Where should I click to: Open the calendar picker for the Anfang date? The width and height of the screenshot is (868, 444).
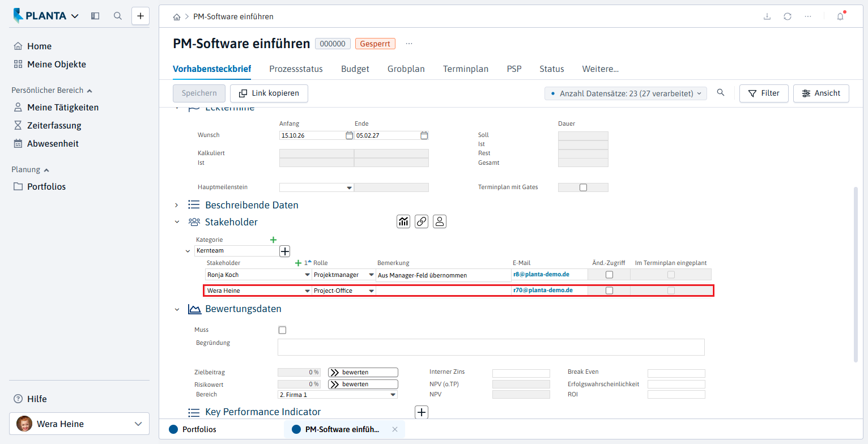click(350, 135)
